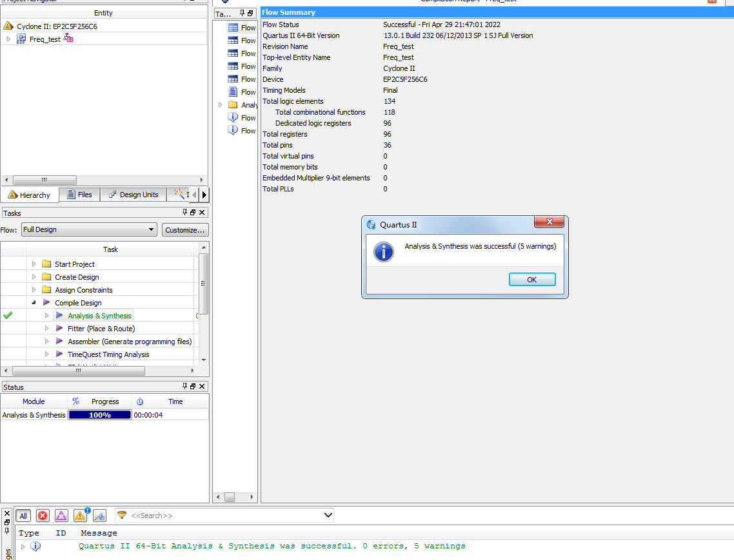
Task: Toggle the critical warning filter icon
Action: click(61, 516)
